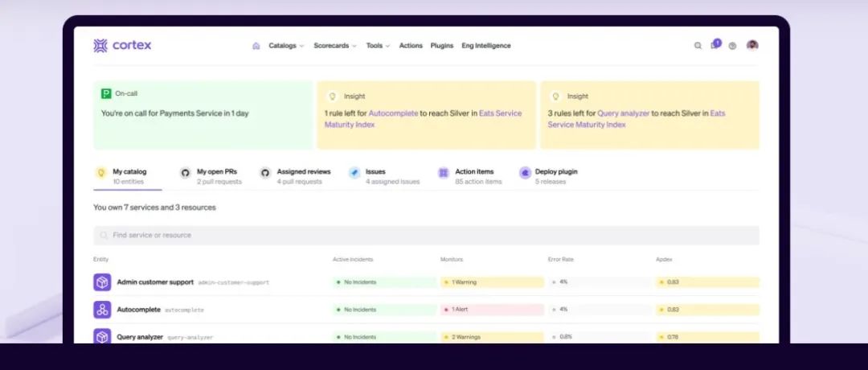
Task: Focus the Find service or resource field
Action: pyautogui.click(x=426, y=236)
